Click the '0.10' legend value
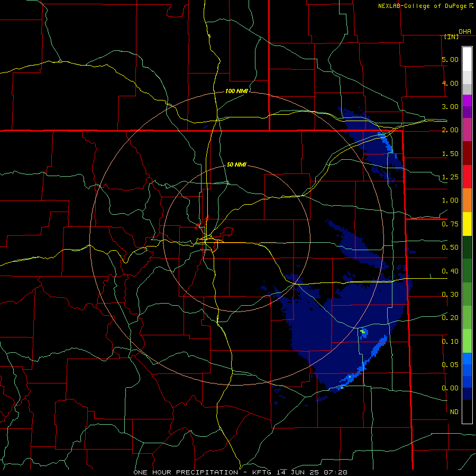Viewport: 476px width, 476px height. pyautogui.click(x=450, y=342)
